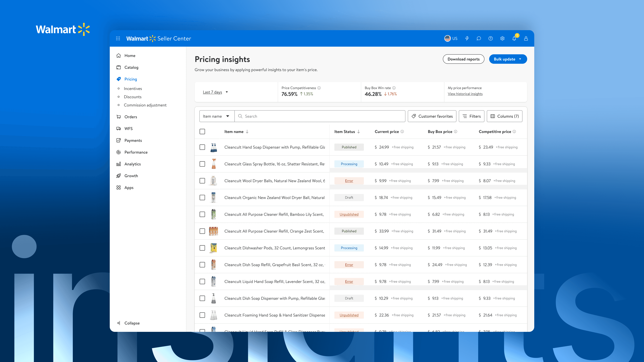The height and width of the screenshot is (362, 644).
Task: Click the WFS truck icon in sidebar
Action: click(119, 128)
